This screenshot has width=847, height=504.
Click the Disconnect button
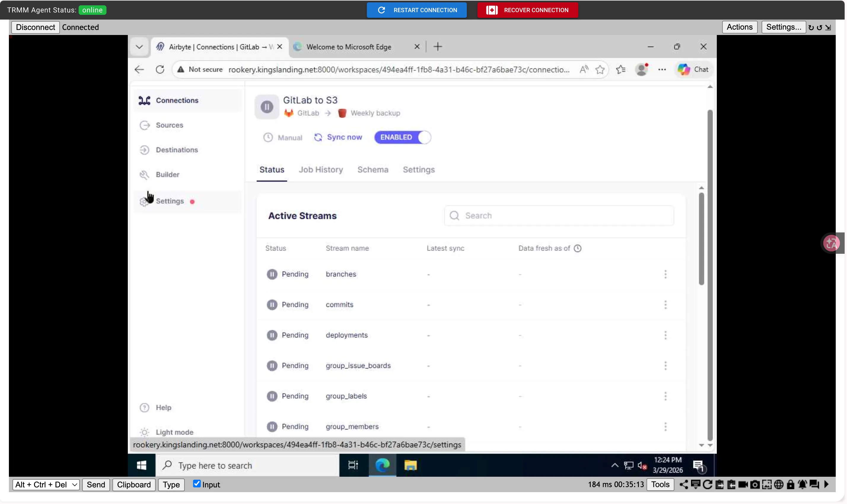click(x=35, y=27)
